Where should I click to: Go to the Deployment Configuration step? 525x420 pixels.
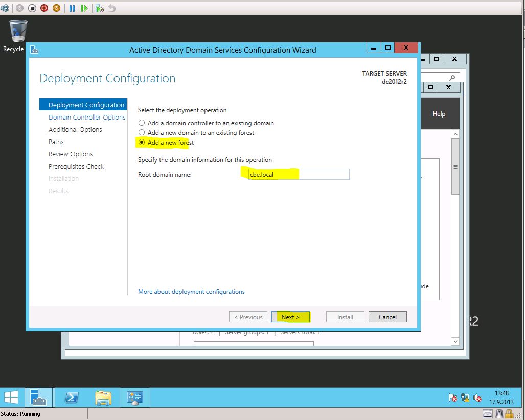point(83,105)
